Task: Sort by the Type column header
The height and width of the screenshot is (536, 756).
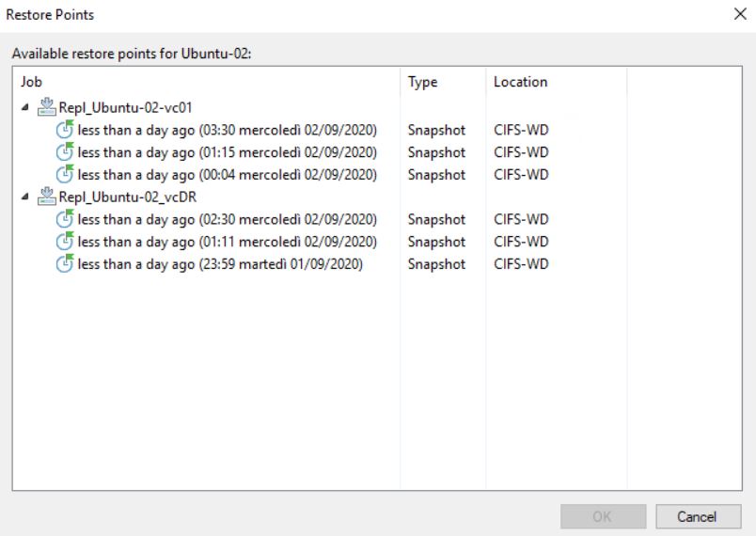Action: (443, 82)
